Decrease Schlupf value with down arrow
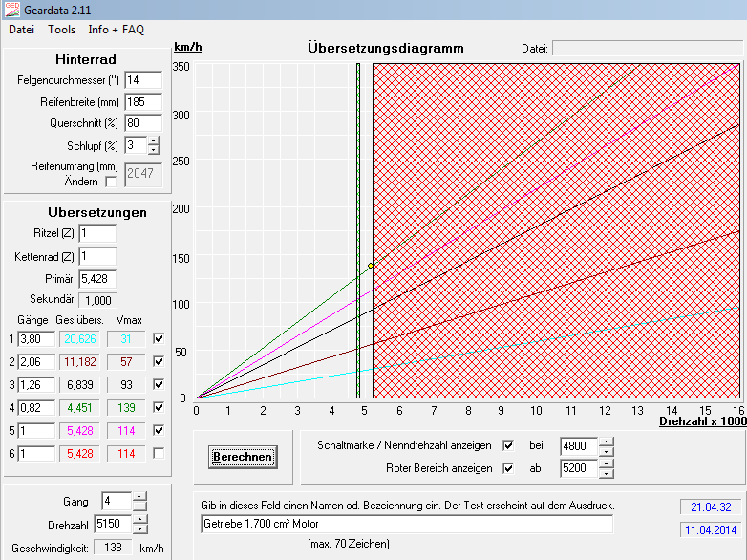The height and width of the screenshot is (560, 747). click(154, 150)
